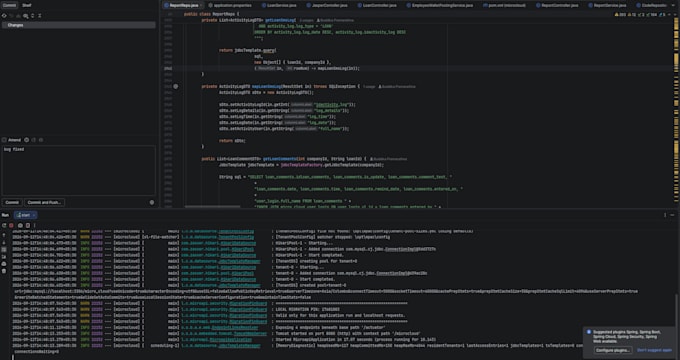The width and height of the screenshot is (680, 360).
Task: Open more Run toolbar actions
Action: (x=35, y=226)
